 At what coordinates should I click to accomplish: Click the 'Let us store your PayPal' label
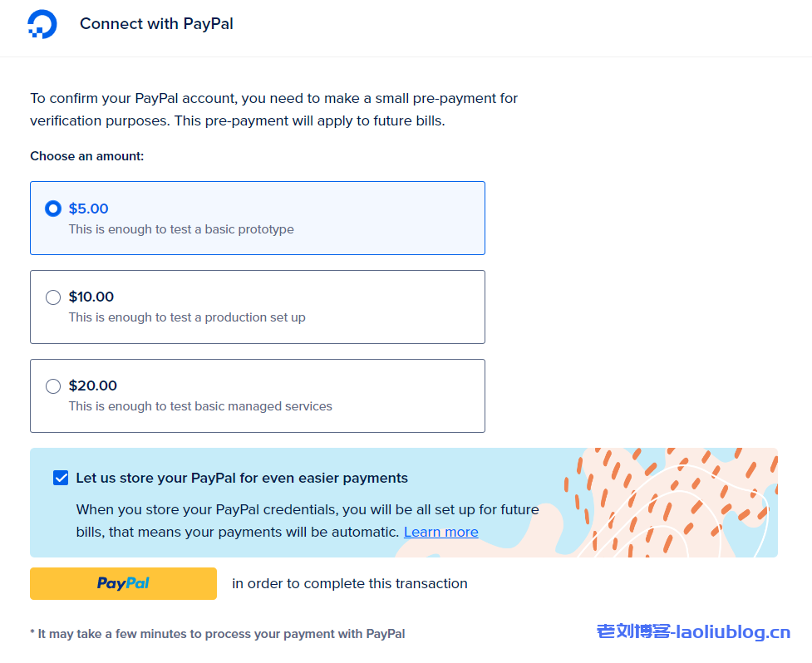tap(242, 478)
